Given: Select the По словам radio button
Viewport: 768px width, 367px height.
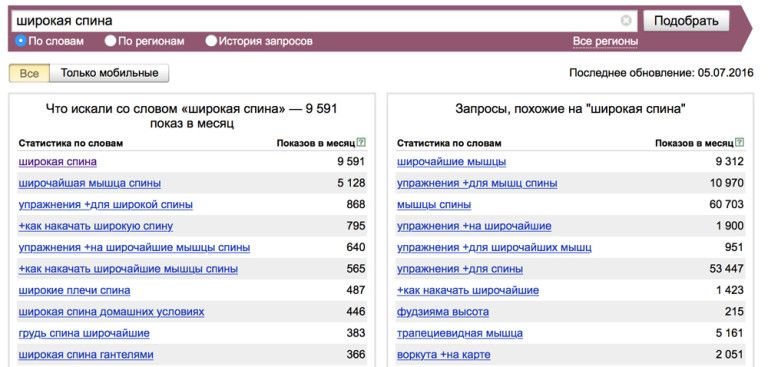Looking at the screenshot, I should [x=21, y=41].
